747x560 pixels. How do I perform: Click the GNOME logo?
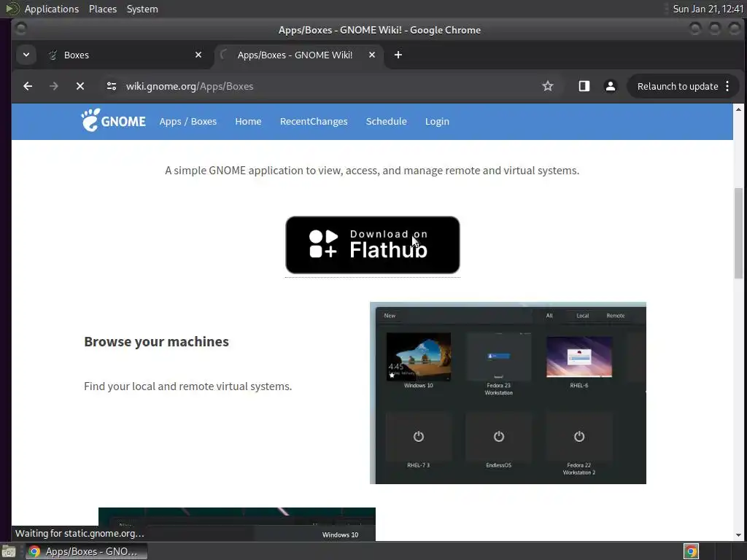[x=113, y=121]
